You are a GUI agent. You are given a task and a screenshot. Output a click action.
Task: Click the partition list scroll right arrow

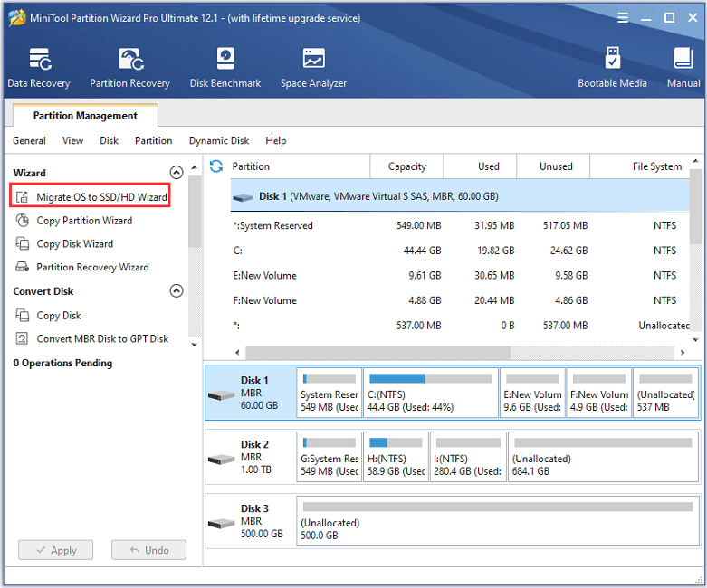[683, 353]
